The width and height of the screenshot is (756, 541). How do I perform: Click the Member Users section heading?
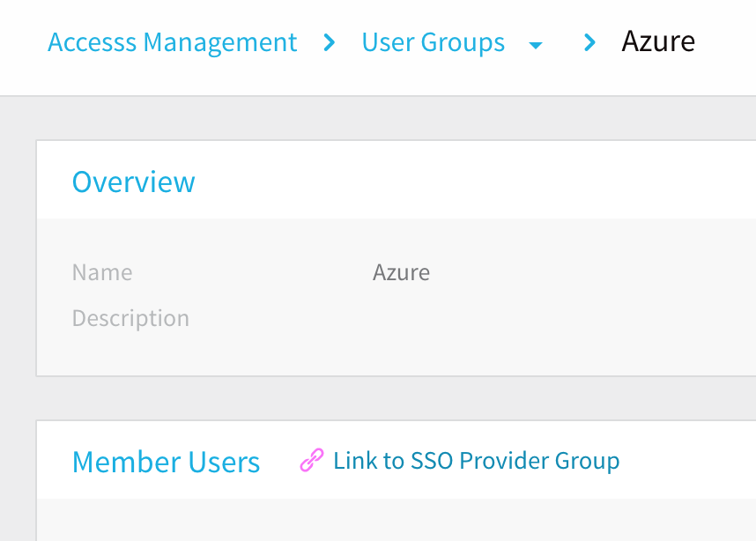166,462
